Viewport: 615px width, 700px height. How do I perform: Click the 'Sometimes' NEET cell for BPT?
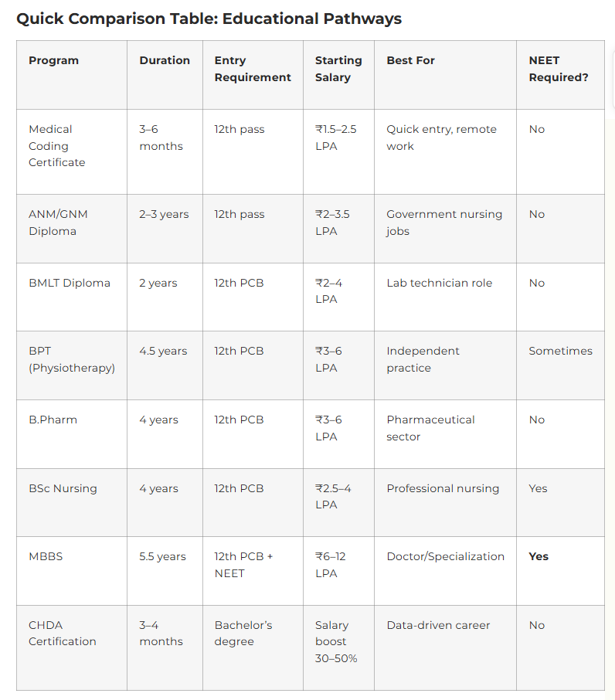point(560,351)
